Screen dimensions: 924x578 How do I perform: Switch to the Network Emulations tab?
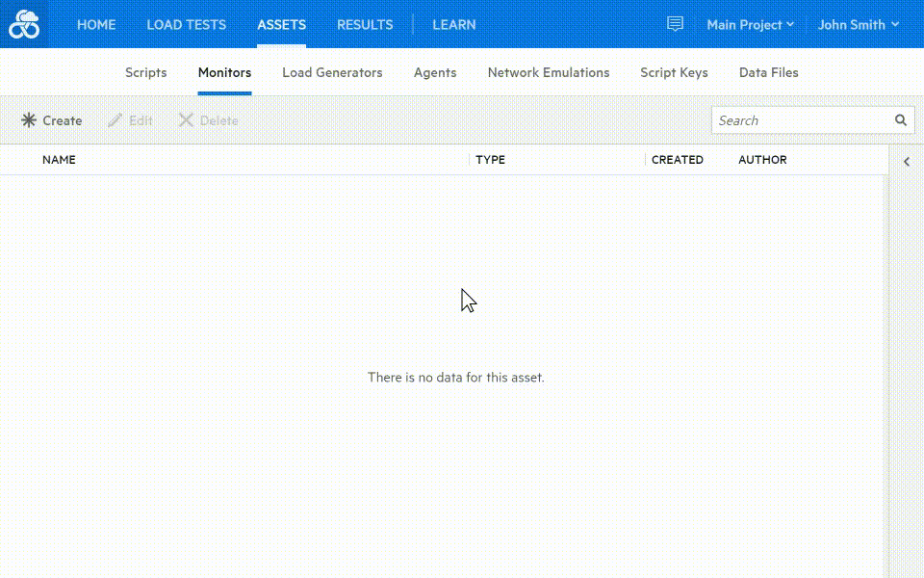click(x=549, y=73)
